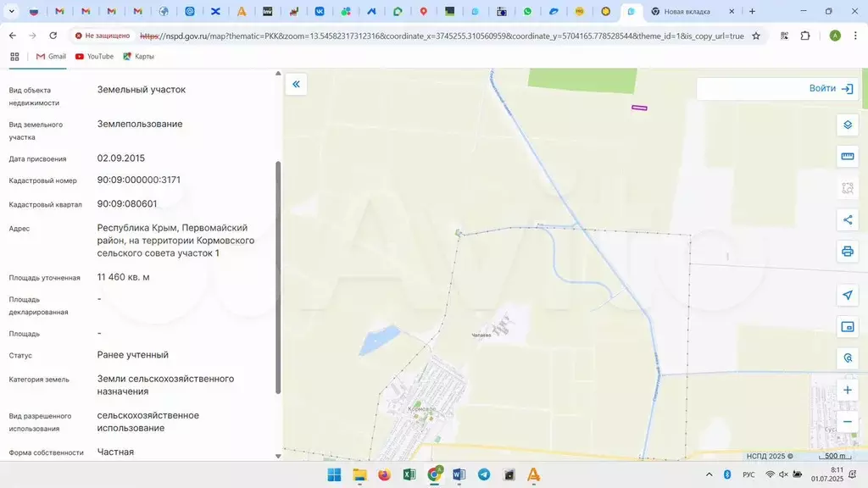Open File Explorer from taskbar

pyautogui.click(x=359, y=474)
